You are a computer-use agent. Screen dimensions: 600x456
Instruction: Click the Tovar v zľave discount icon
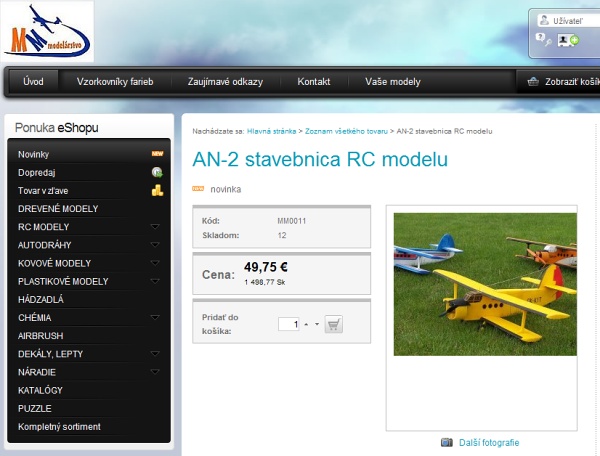[x=156, y=190]
